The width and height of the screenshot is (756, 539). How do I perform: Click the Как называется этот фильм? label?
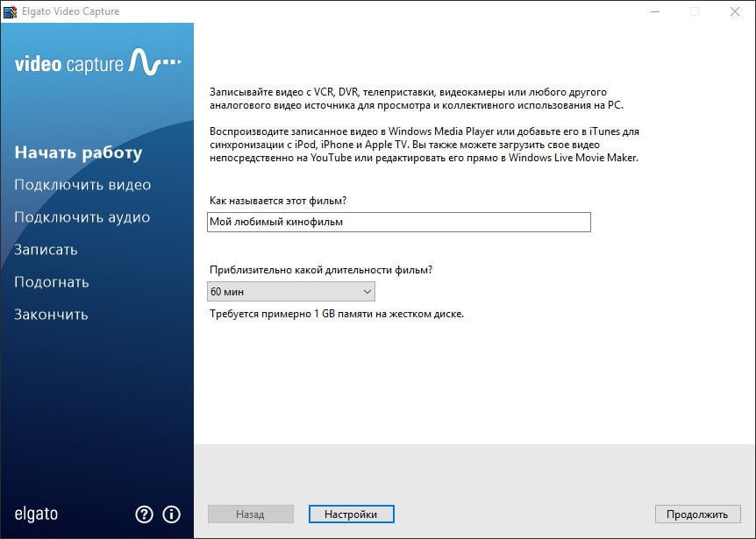278,201
